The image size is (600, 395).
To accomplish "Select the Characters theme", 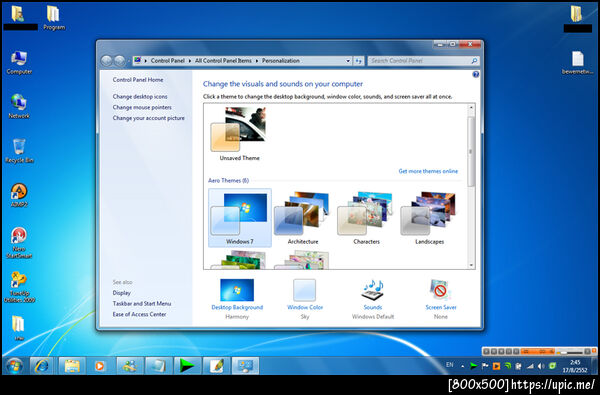I will click(x=366, y=217).
